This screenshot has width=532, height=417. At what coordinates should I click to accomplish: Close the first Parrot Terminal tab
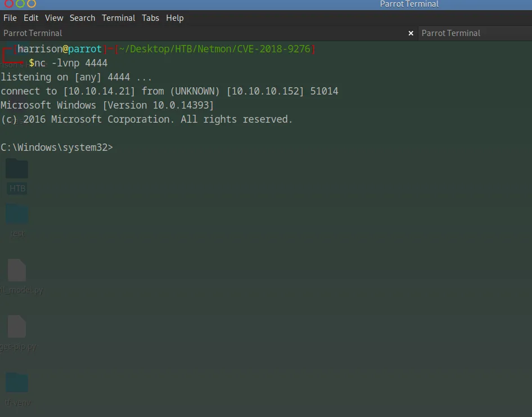[411, 33]
